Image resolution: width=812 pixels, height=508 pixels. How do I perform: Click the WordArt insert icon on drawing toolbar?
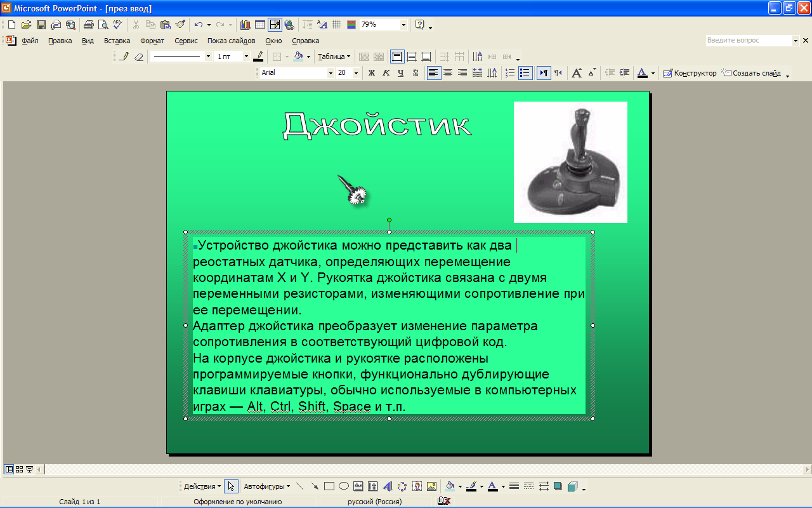coord(387,486)
